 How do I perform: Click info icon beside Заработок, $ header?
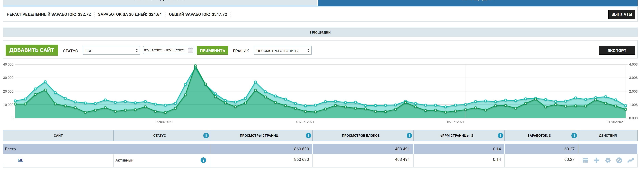click(x=574, y=136)
